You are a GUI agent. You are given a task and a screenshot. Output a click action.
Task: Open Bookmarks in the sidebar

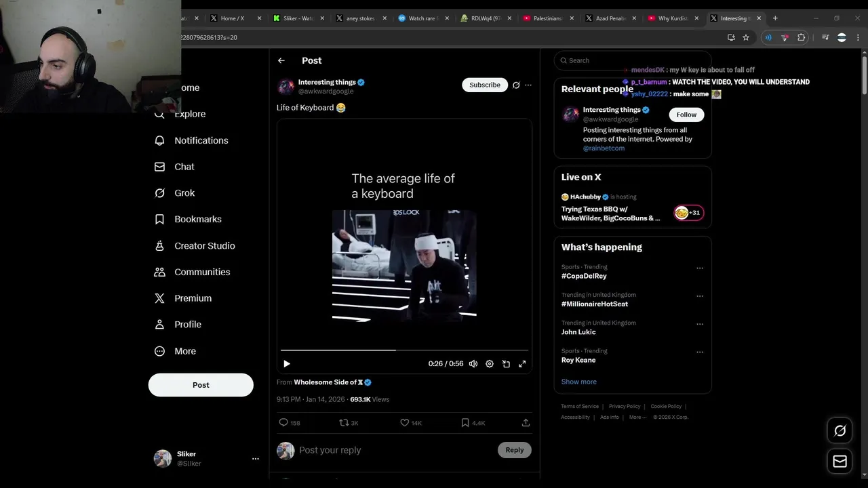click(188, 219)
